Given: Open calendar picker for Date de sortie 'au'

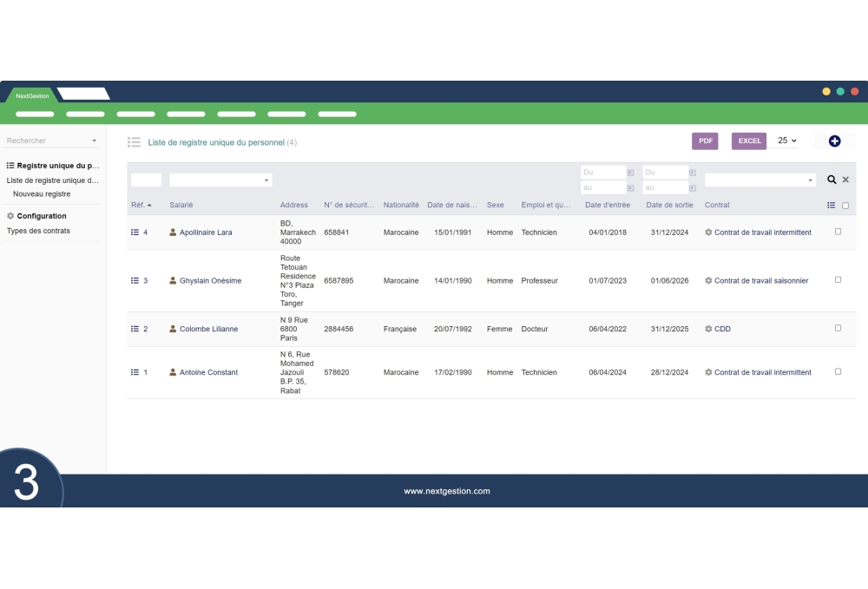Looking at the screenshot, I should pyautogui.click(x=692, y=187).
